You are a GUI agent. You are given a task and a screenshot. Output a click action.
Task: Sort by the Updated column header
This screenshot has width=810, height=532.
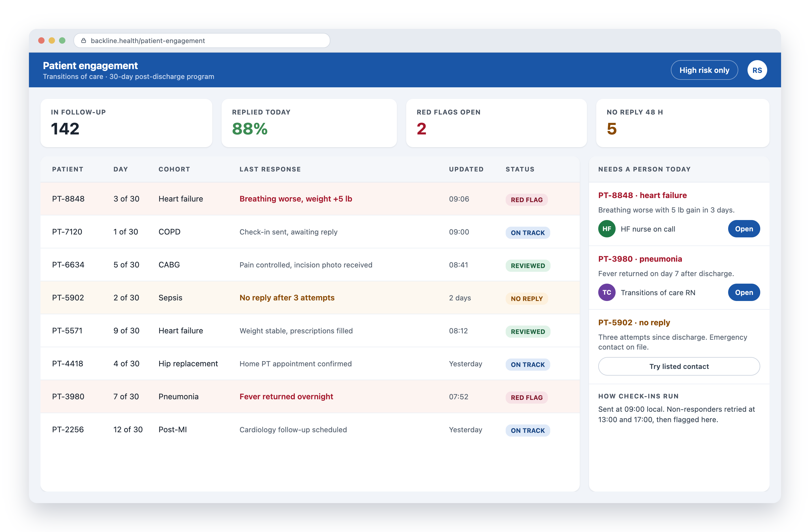coord(466,169)
